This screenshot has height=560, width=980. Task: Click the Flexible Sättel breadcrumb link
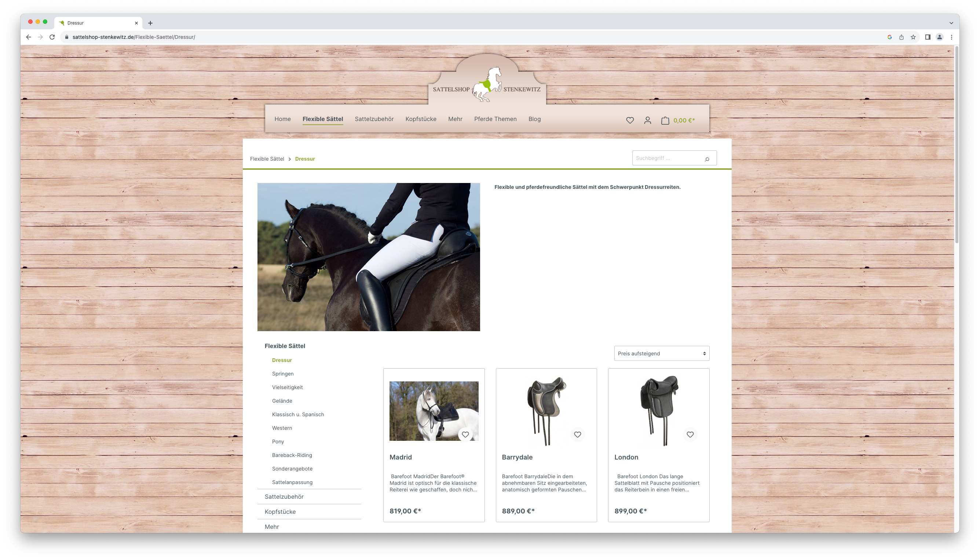pos(267,159)
